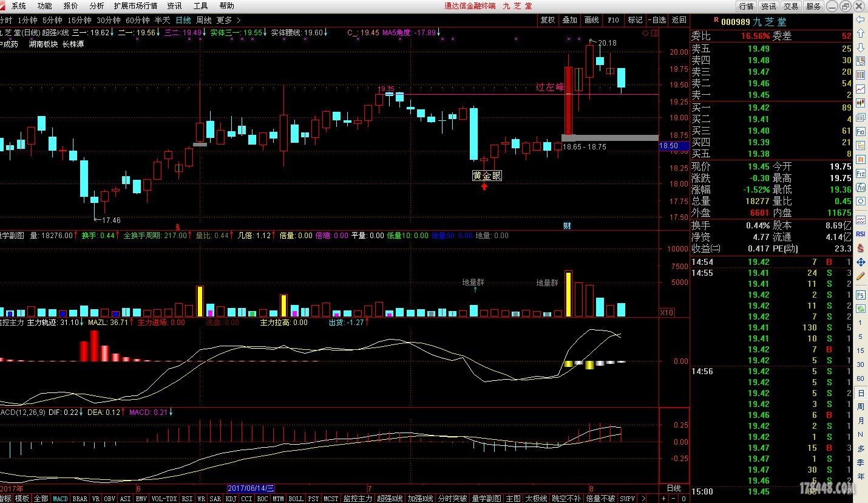Image resolution: width=868 pixels, height=503 pixels.
Task: Select 多 multi-period in sidebar
Action: pyautogui.click(x=860, y=449)
